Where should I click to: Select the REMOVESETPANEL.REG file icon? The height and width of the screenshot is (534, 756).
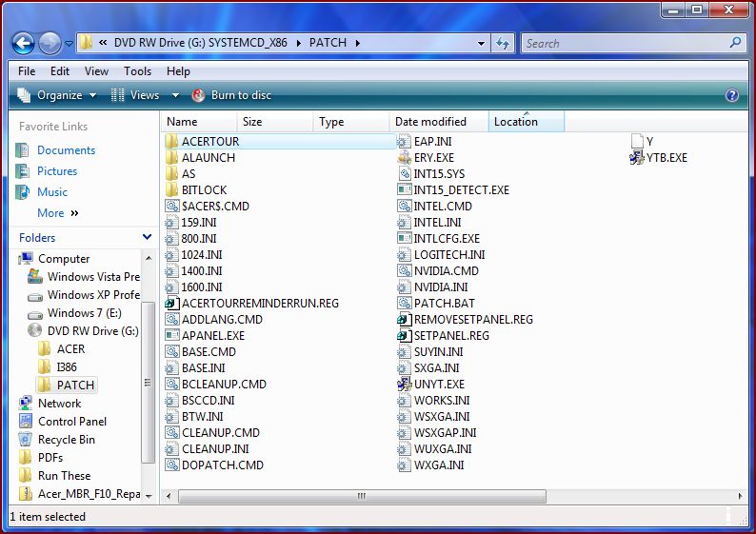(x=404, y=320)
